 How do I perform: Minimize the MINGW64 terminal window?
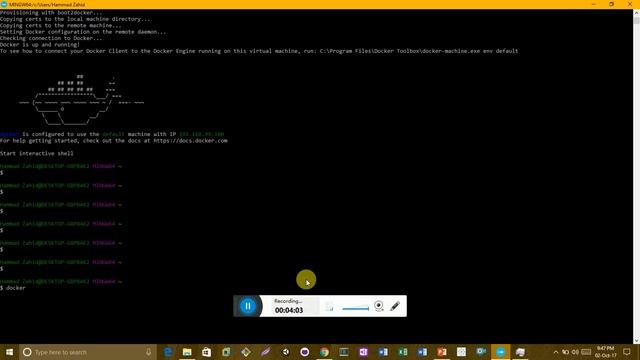coord(593,4)
